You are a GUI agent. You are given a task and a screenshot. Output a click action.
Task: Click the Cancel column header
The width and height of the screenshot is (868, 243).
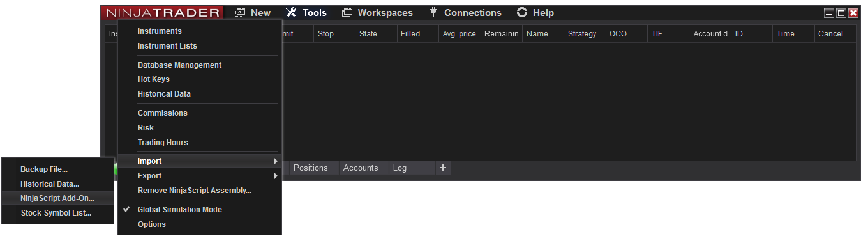(835, 34)
